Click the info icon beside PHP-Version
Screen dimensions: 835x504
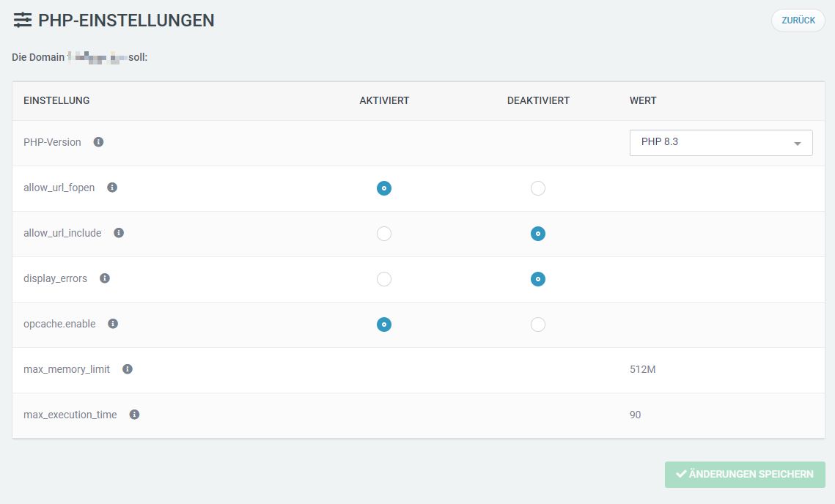point(98,142)
